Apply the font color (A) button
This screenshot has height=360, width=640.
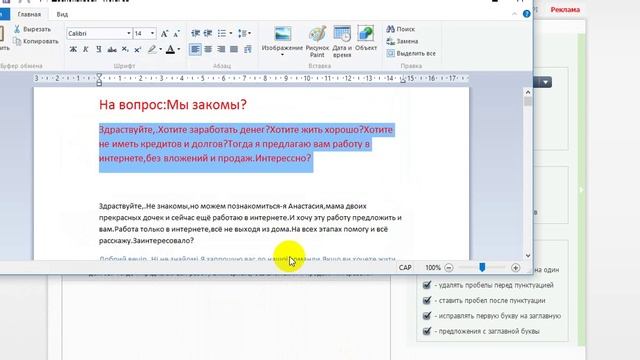point(170,49)
